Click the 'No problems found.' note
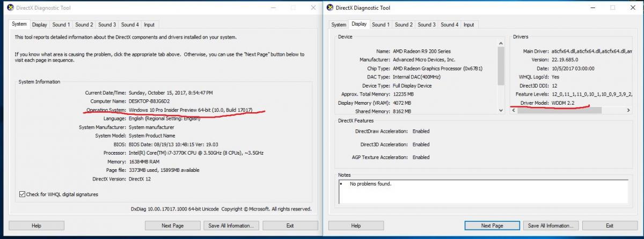 tap(370, 184)
